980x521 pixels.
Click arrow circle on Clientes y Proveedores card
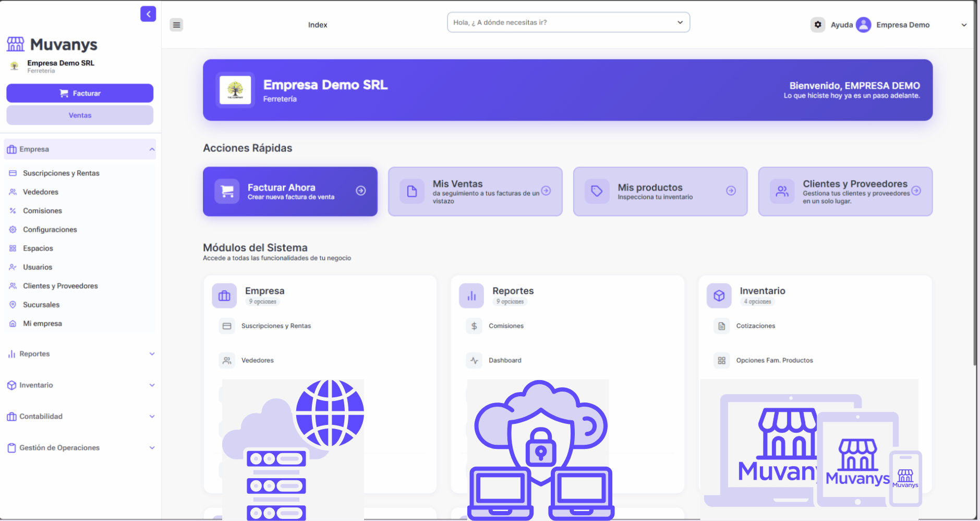coord(916,191)
